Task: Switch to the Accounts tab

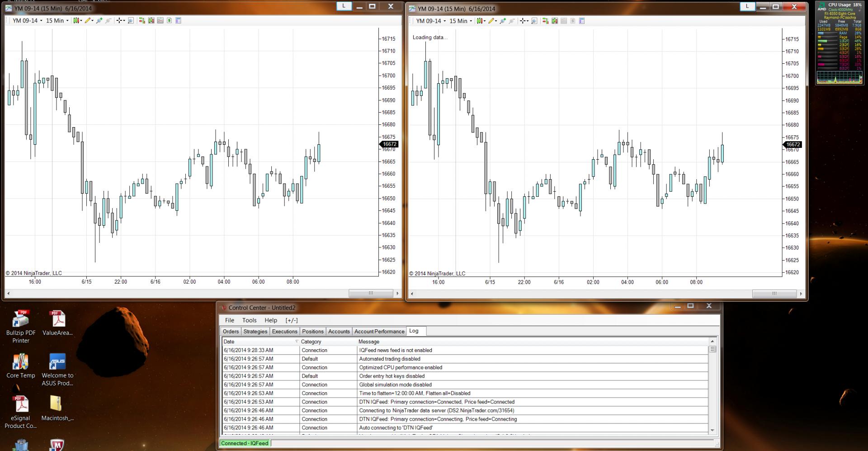Action: click(339, 332)
